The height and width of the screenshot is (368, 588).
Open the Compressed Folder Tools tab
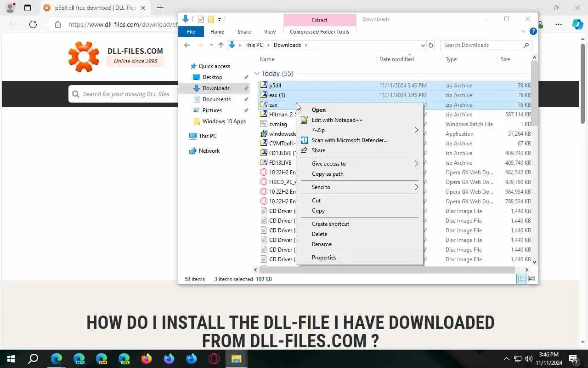point(319,32)
